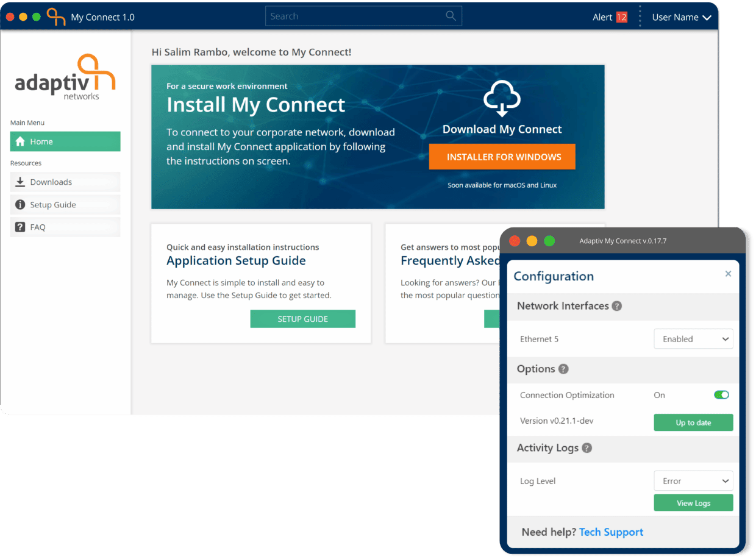Open the Ethernet 5 Enabled dropdown
756x559 pixels.
coord(693,338)
